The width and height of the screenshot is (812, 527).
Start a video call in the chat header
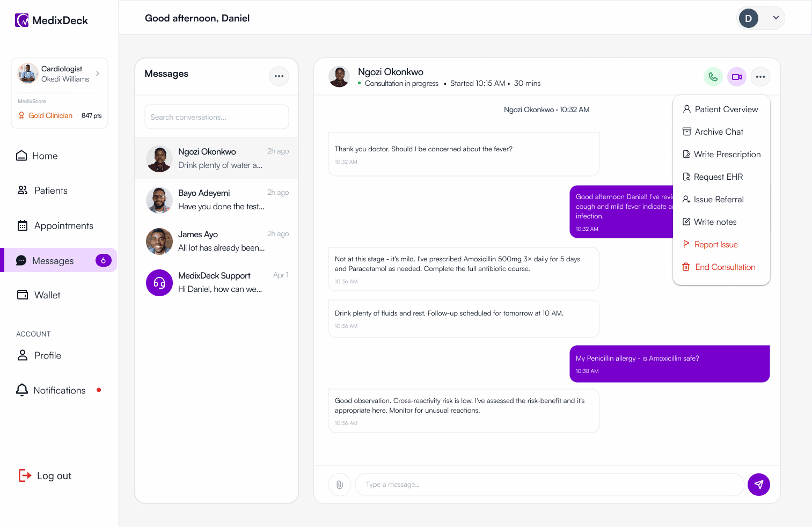[737, 77]
